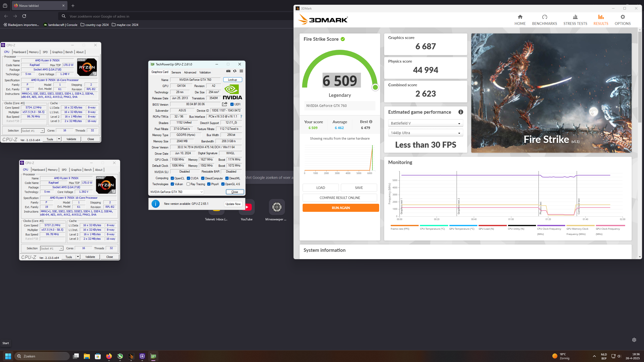The image size is (644, 362).
Task: Open 3DMark HOME section
Action: click(x=520, y=20)
